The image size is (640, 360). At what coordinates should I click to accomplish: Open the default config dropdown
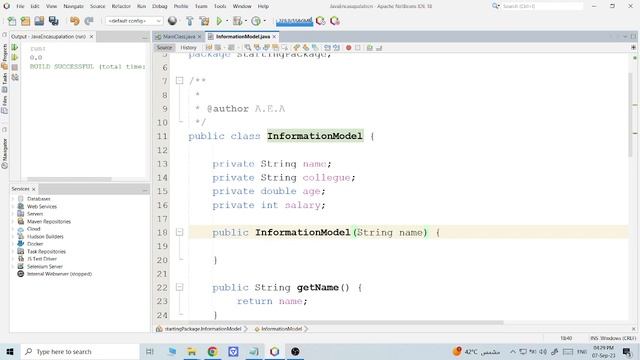coord(134,21)
